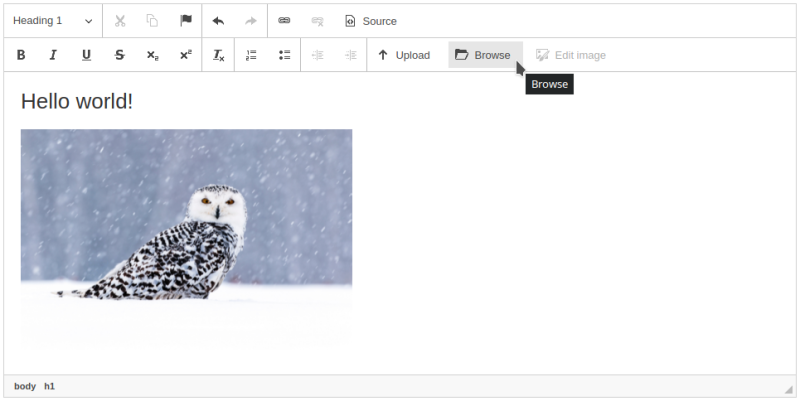The width and height of the screenshot is (800, 401).
Task: Toggle underline formatting
Action: click(x=87, y=55)
